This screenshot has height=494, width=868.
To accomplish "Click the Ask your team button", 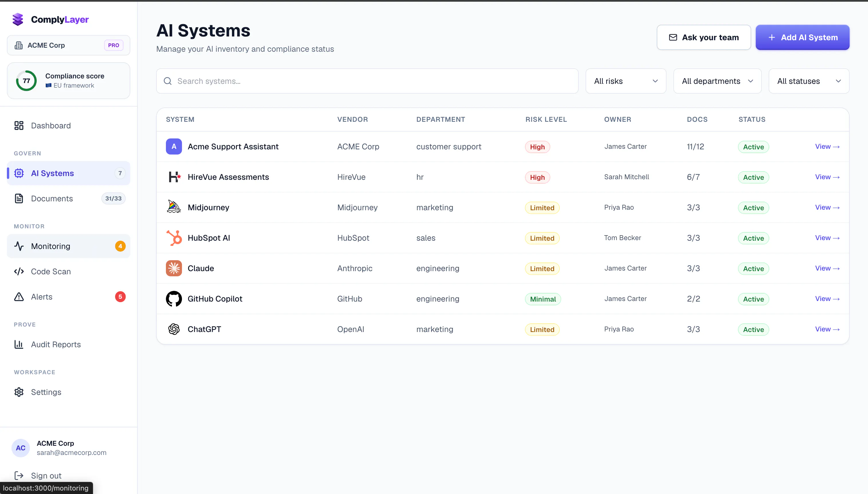I will pos(704,37).
